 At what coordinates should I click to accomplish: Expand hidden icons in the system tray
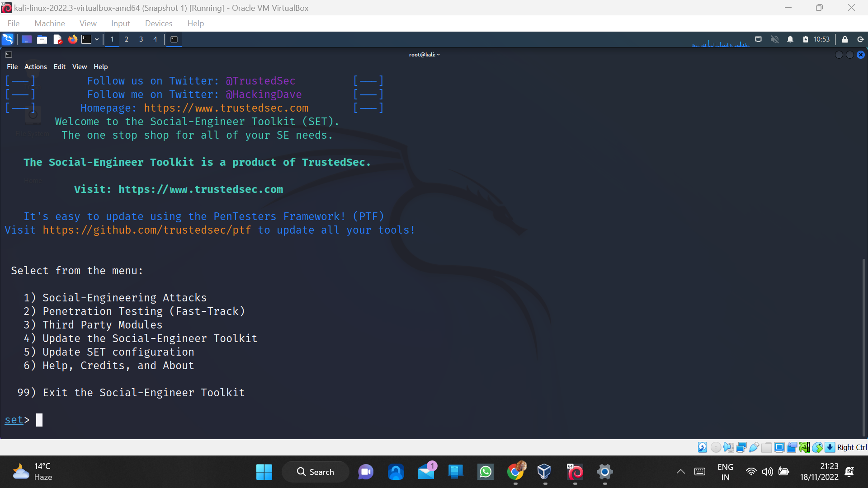(x=680, y=471)
